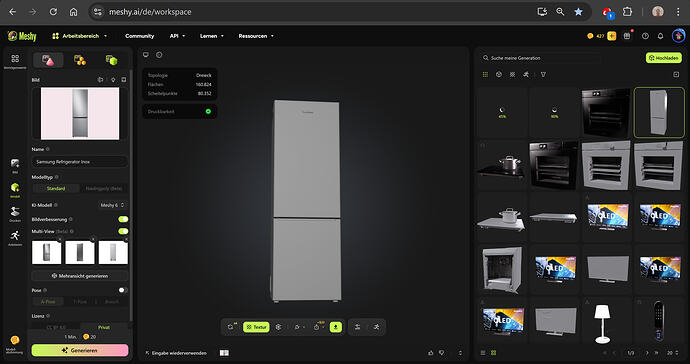Click the Samsung Refrigerator Inox name field
The width and height of the screenshot is (690, 364).
[x=80, y=162]
